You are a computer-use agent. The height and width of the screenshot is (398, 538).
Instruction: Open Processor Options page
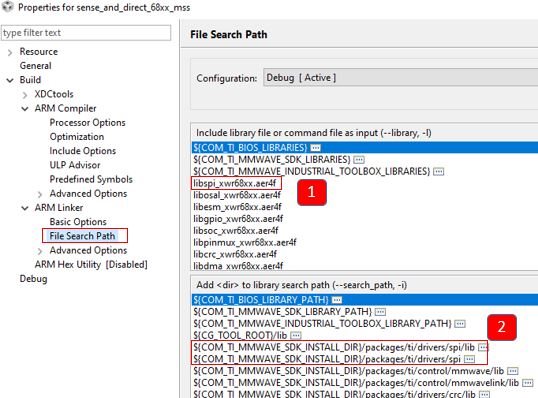tap(87, 122)
